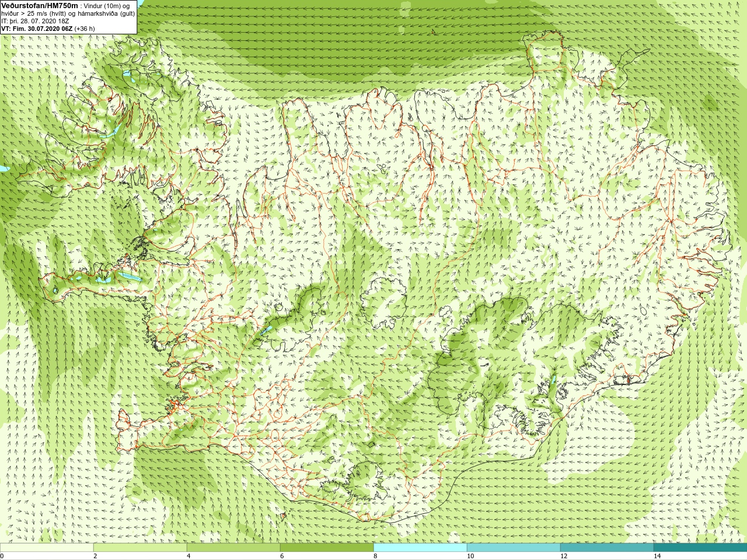Screen dimensions: 747x560
Task: Click the legend tick label '14'
Action: 657,556
